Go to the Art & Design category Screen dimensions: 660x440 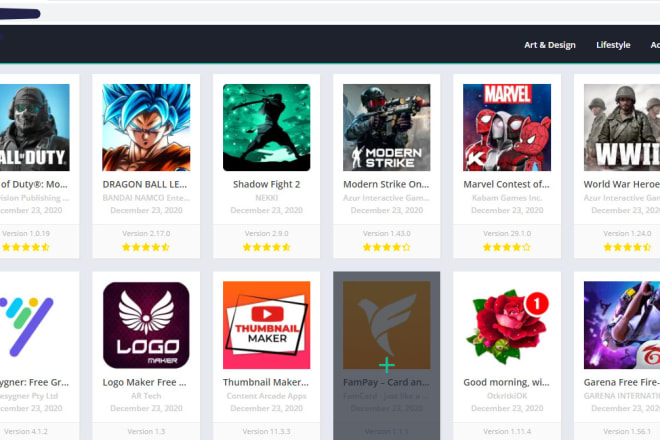click(x=550, y=45)
